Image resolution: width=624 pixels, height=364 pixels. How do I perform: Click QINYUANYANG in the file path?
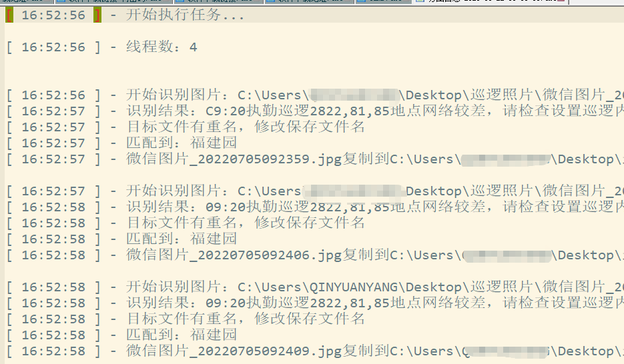(x=354, y=287)
